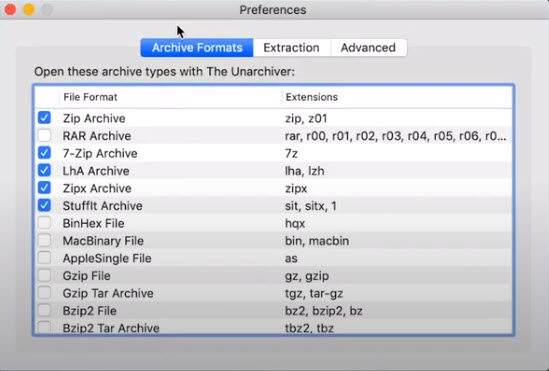This screenshot has width=549, height=371.
Task: Enable the Bzip2 File checkbox
Action: click(x=44, y=310)
